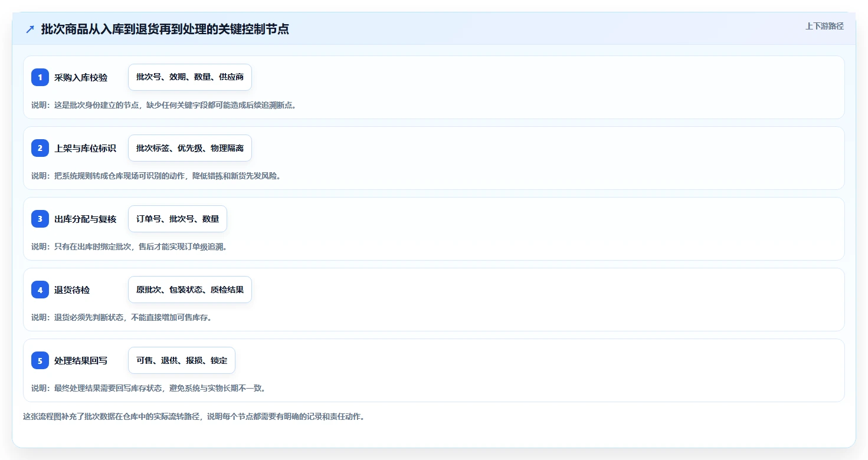Image resolution: width=868 pixels, height=460 pixels.
Task: Click the 订单号、批次号、数量 tag
Action: click(x=178, y=219)
